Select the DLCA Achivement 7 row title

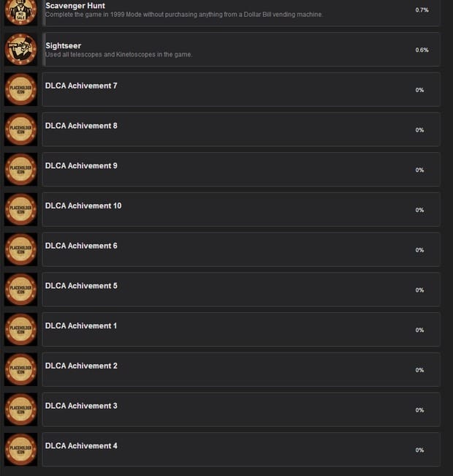point(81,86)
